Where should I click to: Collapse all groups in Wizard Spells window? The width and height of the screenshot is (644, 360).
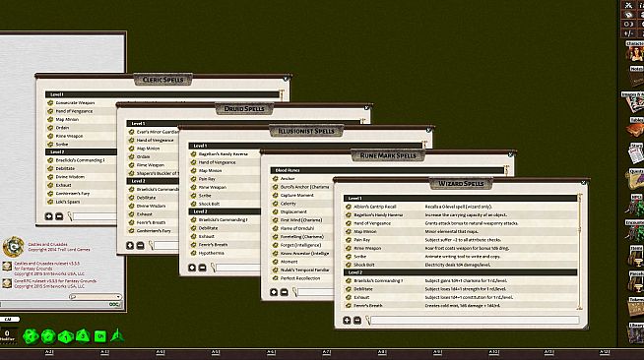point(357,321)
